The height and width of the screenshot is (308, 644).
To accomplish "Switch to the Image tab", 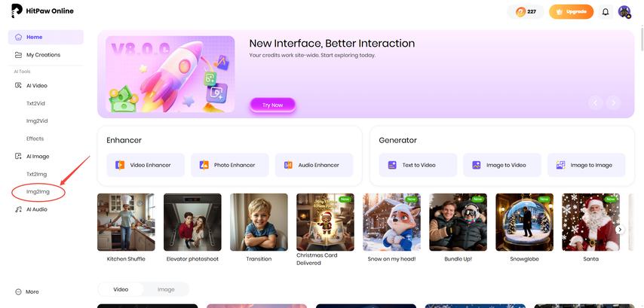I will [x=165, y=289].
